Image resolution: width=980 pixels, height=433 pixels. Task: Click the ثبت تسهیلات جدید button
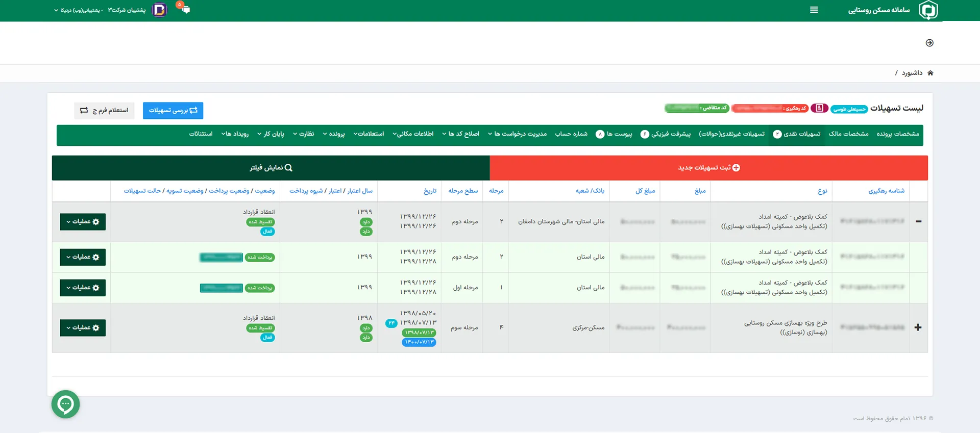708,168
